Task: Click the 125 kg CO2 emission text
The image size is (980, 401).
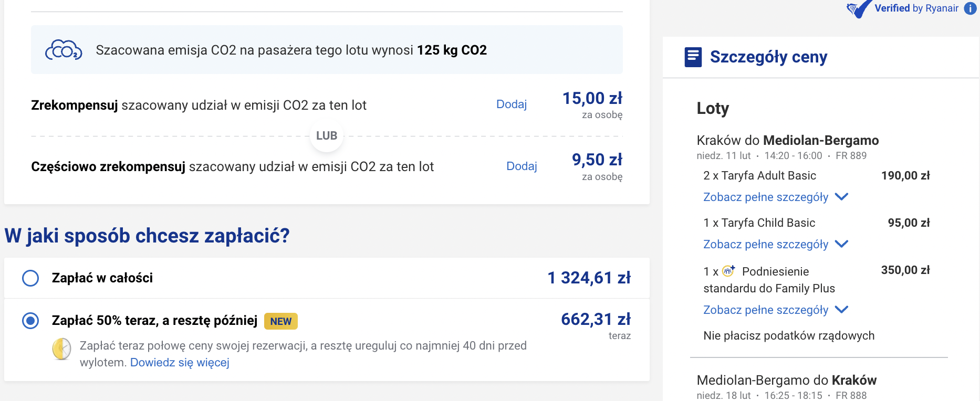Action: pyautogui.click(x=452, y=50)
